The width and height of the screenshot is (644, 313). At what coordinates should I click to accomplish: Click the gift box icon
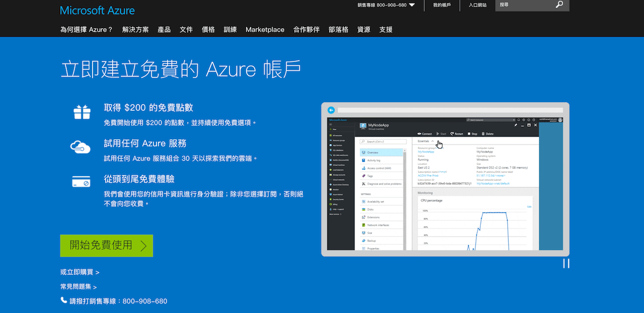[82, 112]
